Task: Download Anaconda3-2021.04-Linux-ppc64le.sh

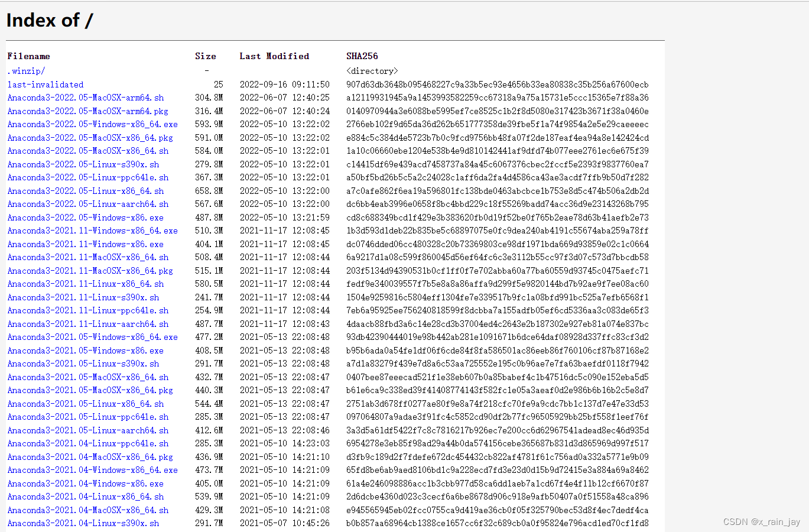Action: point(88,443)
